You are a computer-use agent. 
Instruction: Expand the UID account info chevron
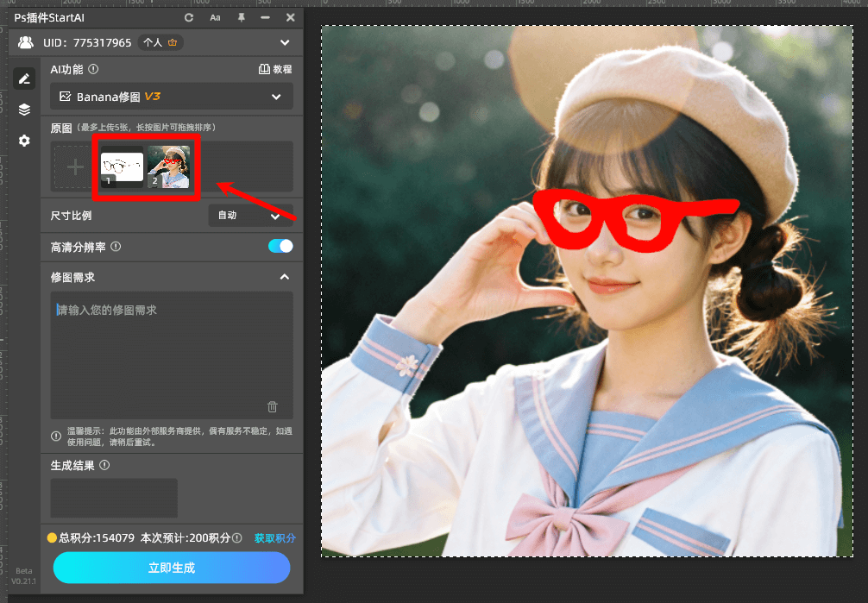pyautogui.click(x=285, y=42)
